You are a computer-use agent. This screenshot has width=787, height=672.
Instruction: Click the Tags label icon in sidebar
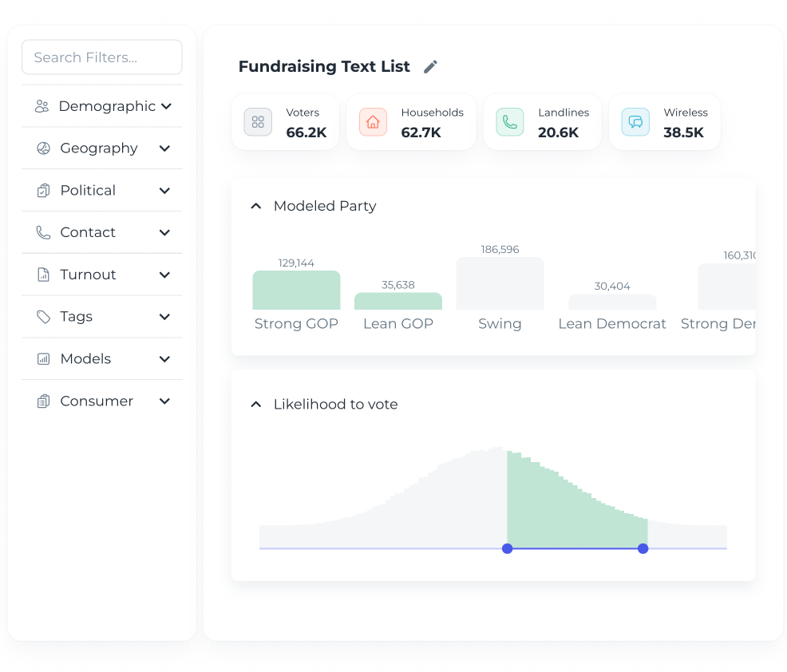(x=44, y=317)
